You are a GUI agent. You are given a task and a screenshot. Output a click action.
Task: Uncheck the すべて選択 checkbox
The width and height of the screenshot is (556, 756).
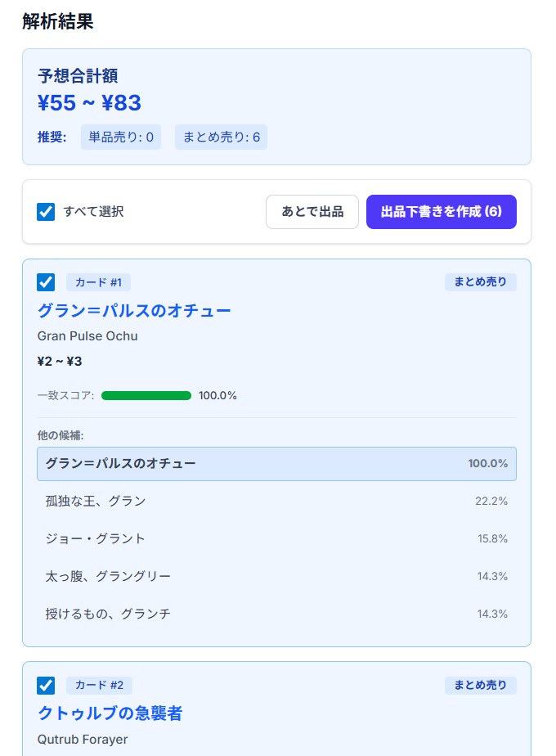(x=46, y=212)
